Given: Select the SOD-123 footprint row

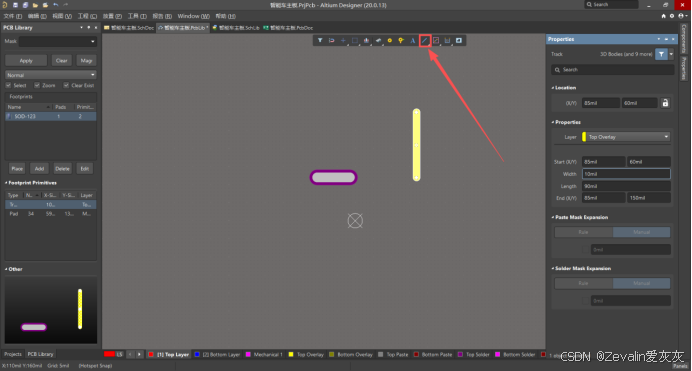Looking at the screenshot, I should click(51, 116).
